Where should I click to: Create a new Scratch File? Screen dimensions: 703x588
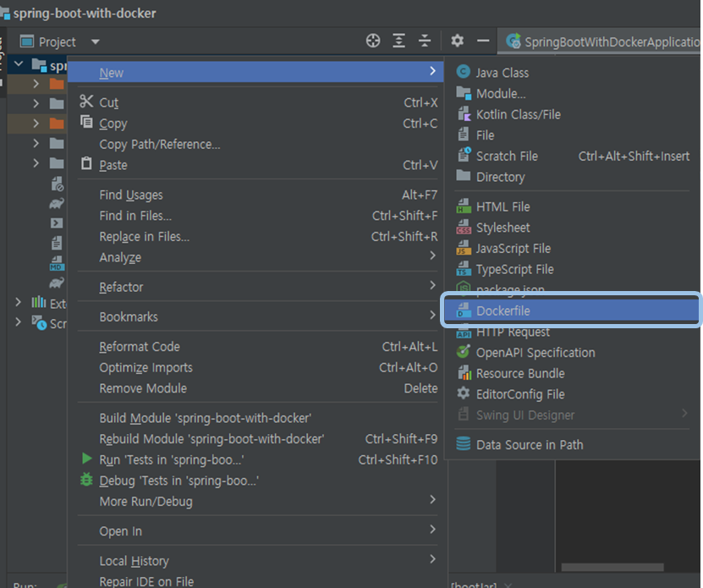pos(572,156)
